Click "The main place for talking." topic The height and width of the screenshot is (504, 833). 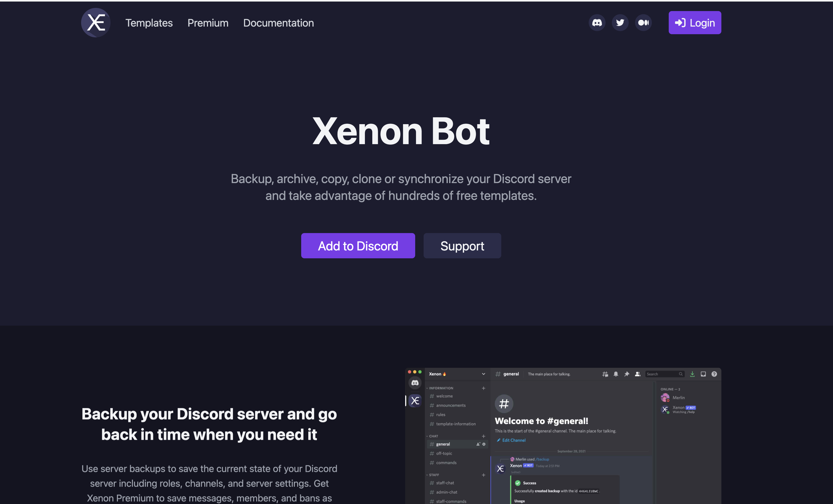(549, 374)
